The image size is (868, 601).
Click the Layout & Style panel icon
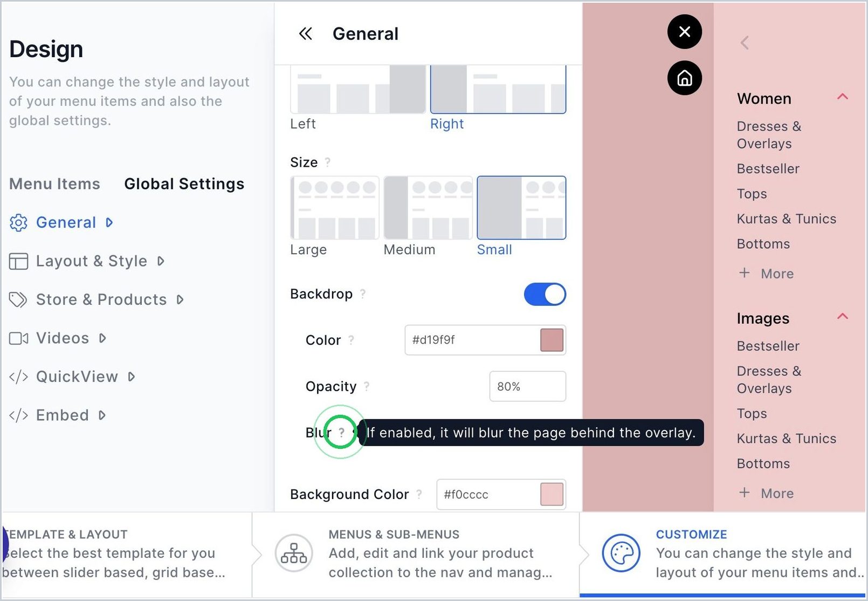pyautogui.click(x=18, y=261)
